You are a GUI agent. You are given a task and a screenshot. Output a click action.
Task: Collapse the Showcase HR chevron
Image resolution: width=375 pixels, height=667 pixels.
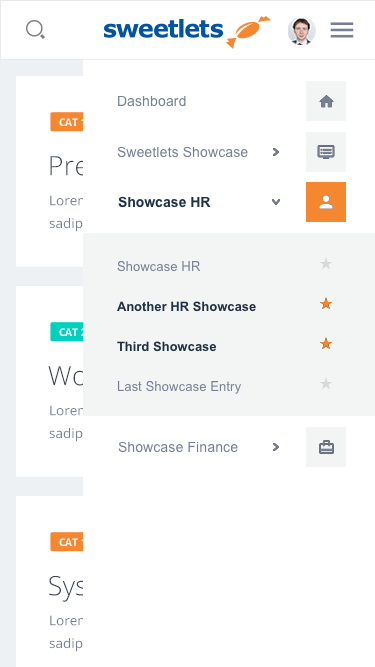[x=276, y=202]
